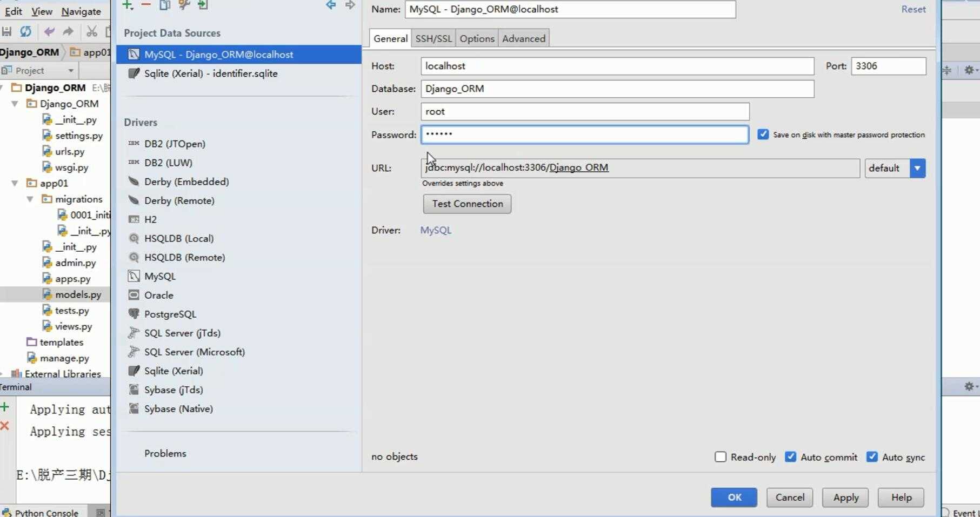This screenshot has width=980, height=517.
Task: Click the red minus remove data source icon
Action: 146,5
